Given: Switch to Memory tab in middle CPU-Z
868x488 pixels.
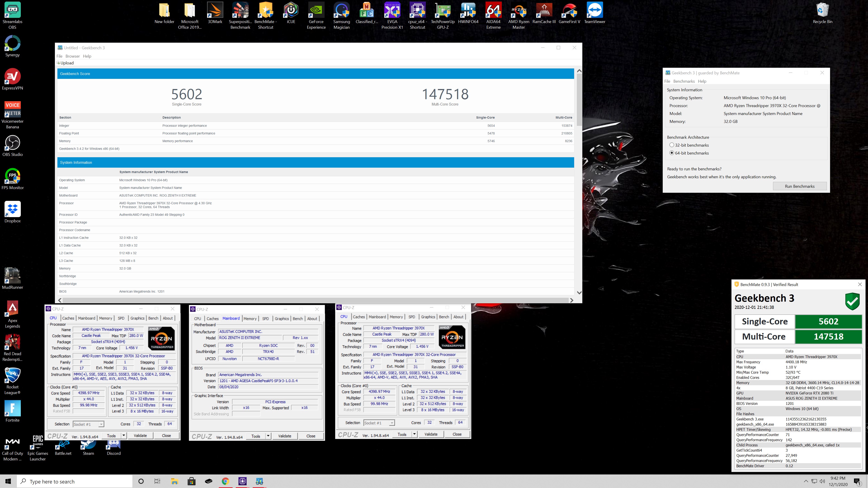Looking at the screenshot, I should (250, 318).
